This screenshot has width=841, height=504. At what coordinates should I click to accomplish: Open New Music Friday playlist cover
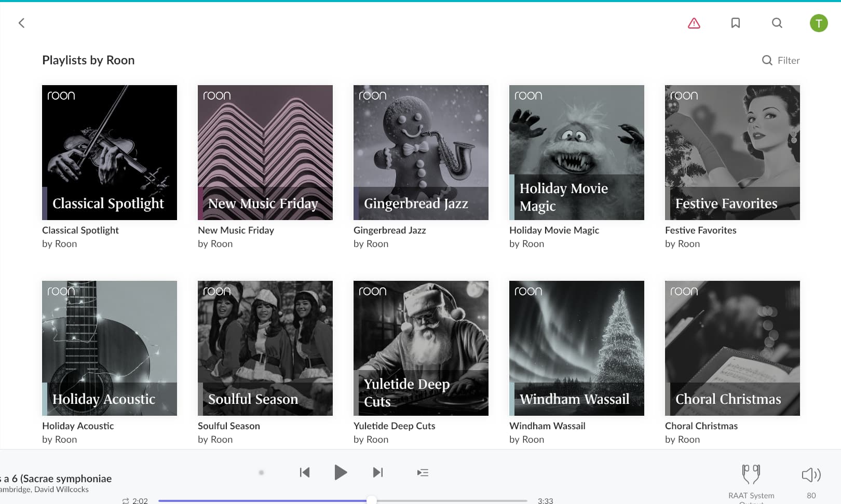(265, 153)
